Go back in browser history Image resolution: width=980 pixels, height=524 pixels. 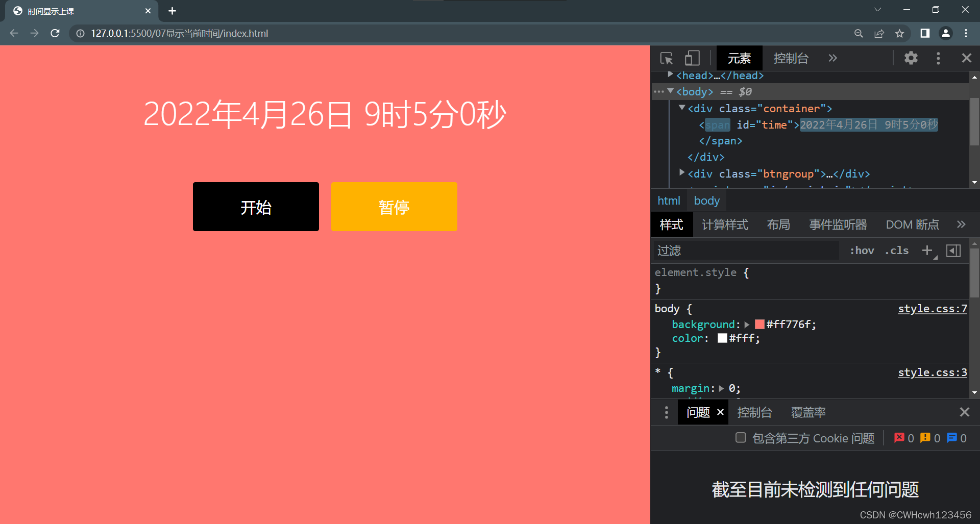14,33
